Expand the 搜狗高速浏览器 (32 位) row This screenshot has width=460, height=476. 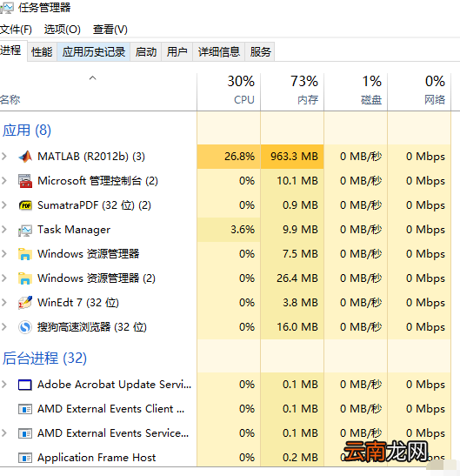(x=4, y=326)
